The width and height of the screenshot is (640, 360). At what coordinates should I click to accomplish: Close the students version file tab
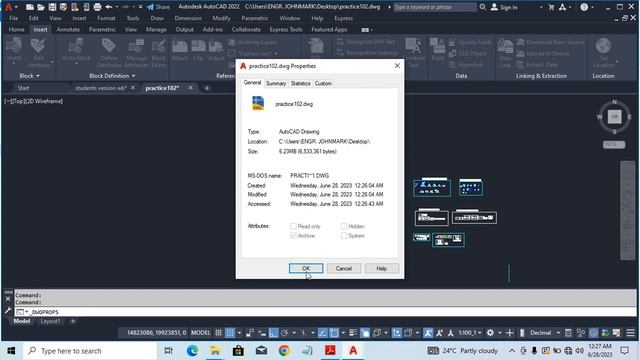point(133,88)
